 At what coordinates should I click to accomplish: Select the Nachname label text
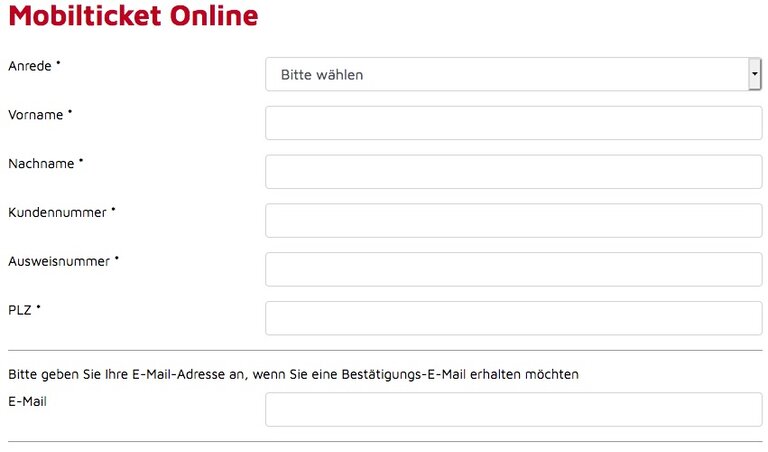(41, 164)
